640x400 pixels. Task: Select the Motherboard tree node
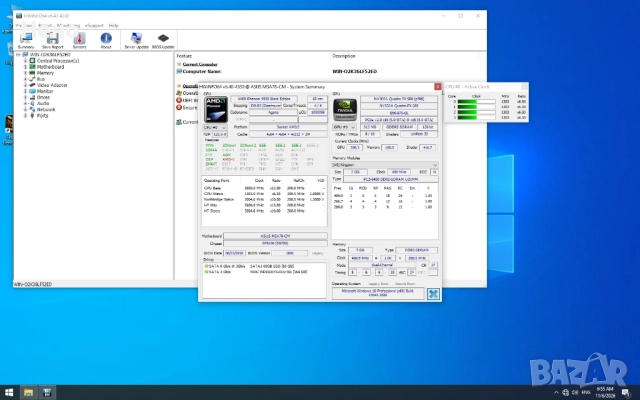50,67
